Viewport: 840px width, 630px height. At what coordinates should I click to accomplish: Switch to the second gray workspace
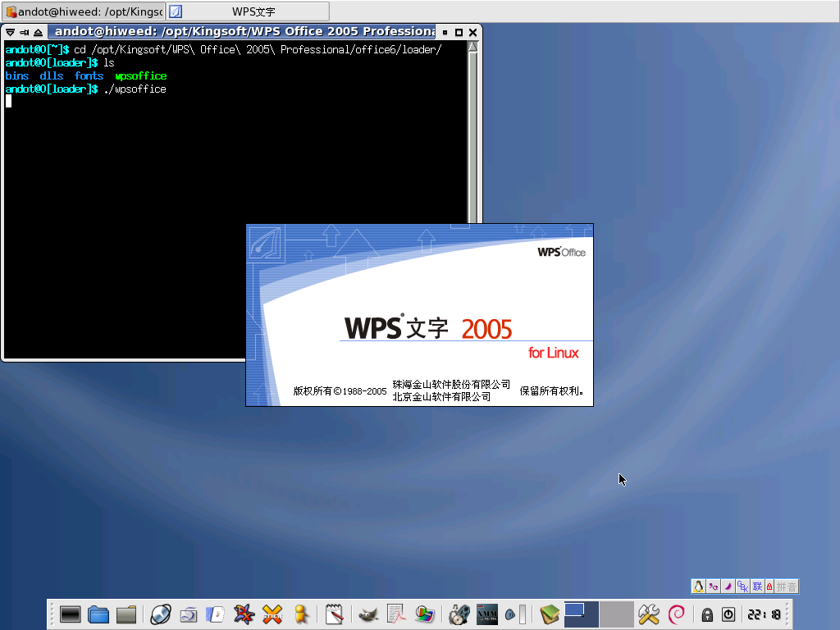click(617, 614)
